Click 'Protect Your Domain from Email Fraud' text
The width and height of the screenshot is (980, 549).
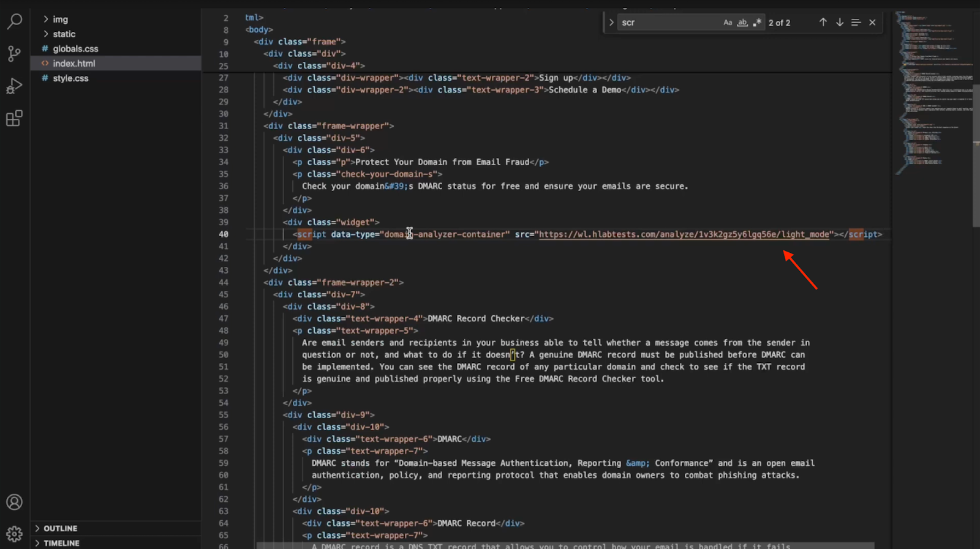click(x=442, y=162)
